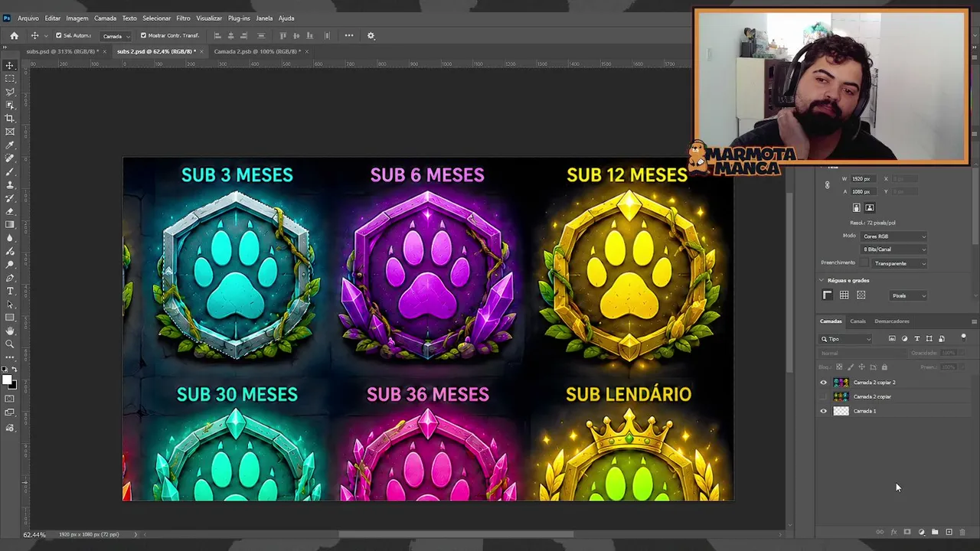Open the Imagem menu
This screenshot has height=551, width=980.
click(x=77, y=18)
